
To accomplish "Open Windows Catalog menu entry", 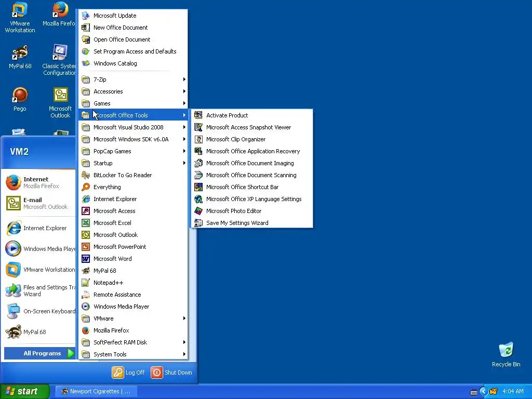I will [133, 63].
